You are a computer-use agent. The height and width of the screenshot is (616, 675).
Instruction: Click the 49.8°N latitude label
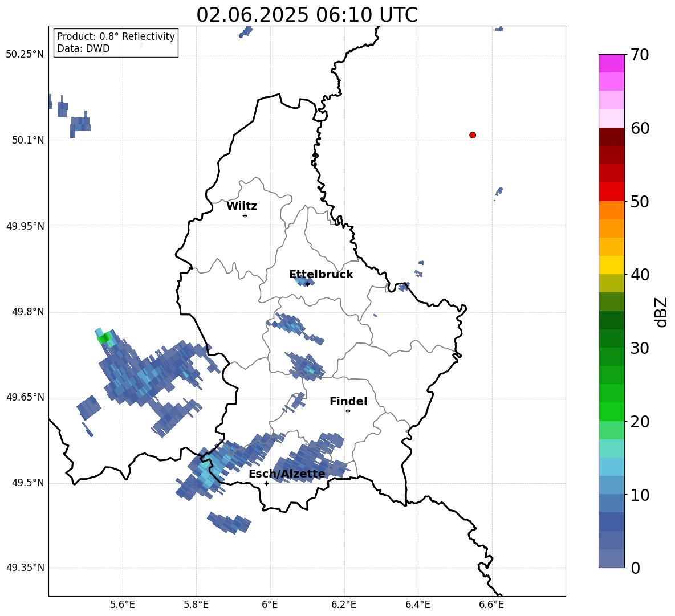pyautogui.click(x=28, y=312)
